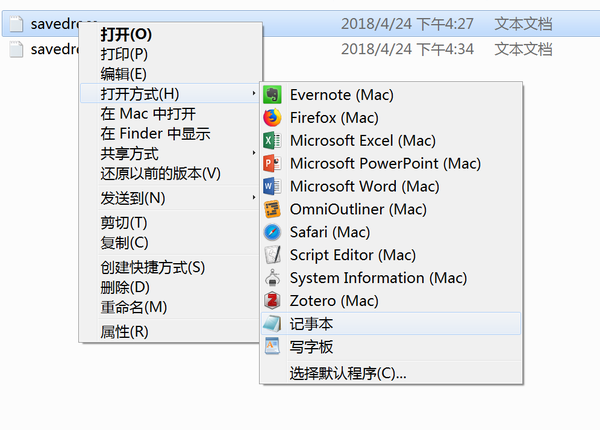Click the Microsoft Excel icon
600x430 pixels.
coord(272,140)
